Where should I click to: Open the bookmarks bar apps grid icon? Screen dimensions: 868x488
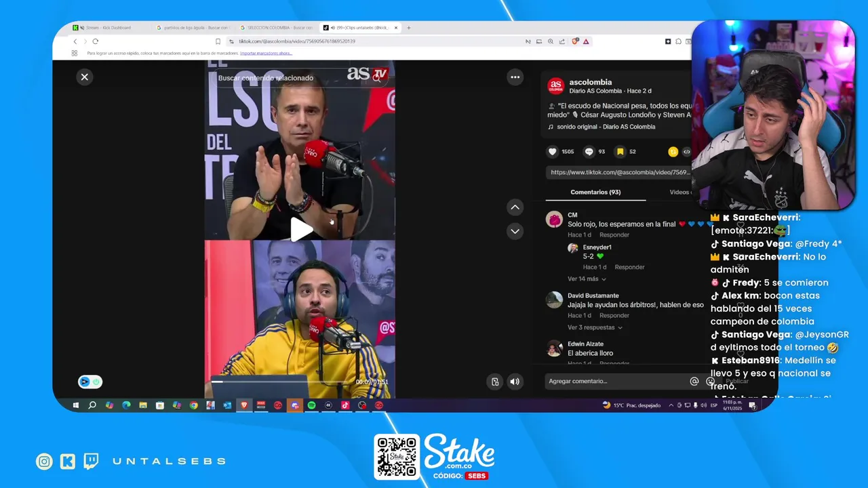tap(75, 53)
